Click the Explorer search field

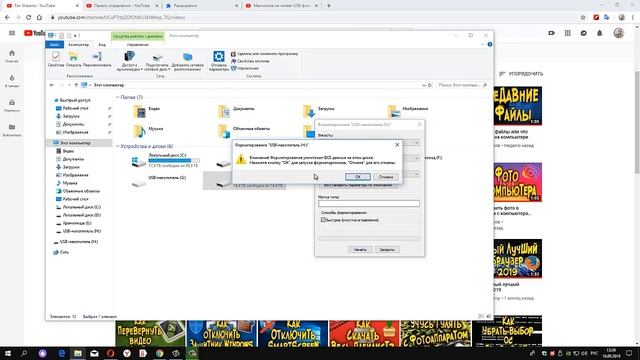tap(462, 85)
